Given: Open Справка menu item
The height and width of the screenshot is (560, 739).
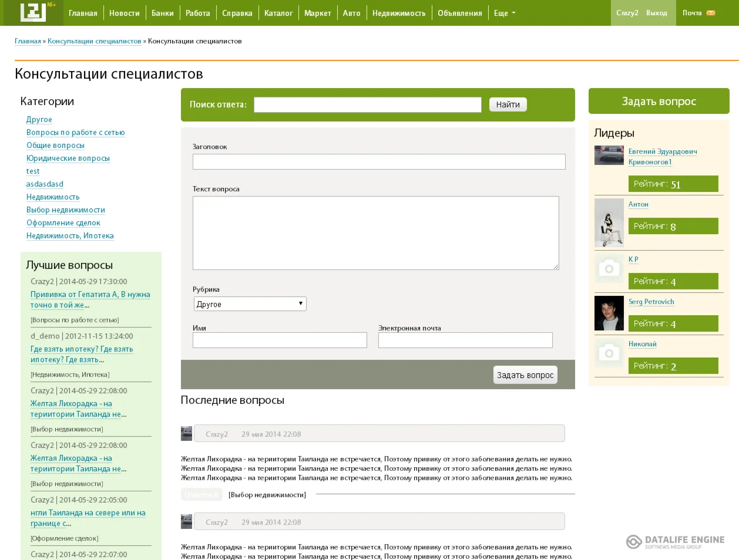Looking at the screenshot, I should (237, 13).
